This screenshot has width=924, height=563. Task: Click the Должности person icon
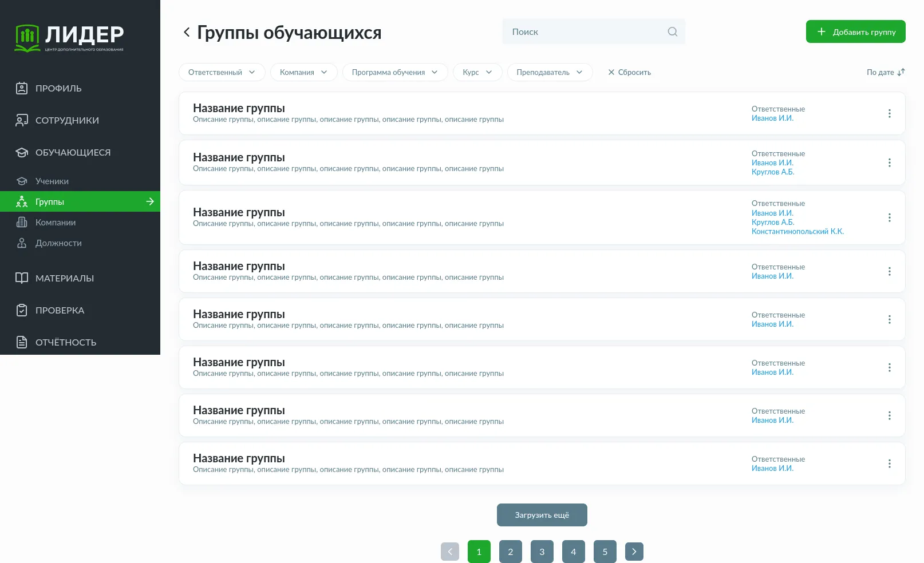tap(22, 243)
